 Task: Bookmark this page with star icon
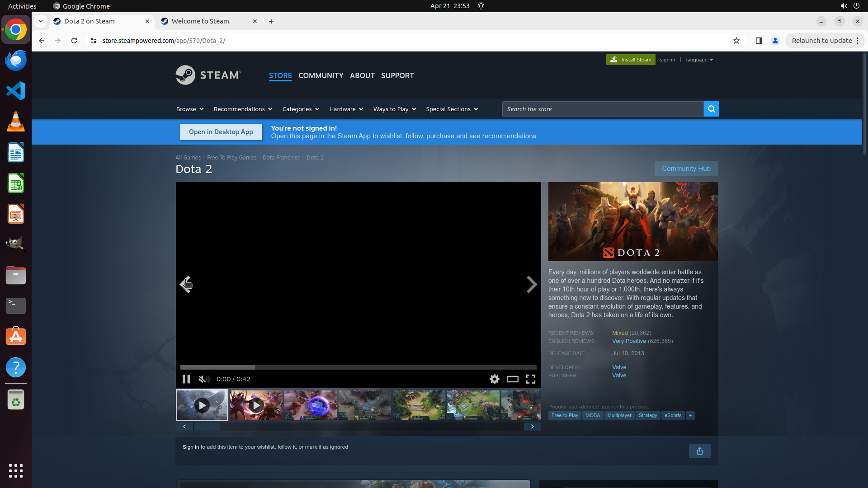736,41
